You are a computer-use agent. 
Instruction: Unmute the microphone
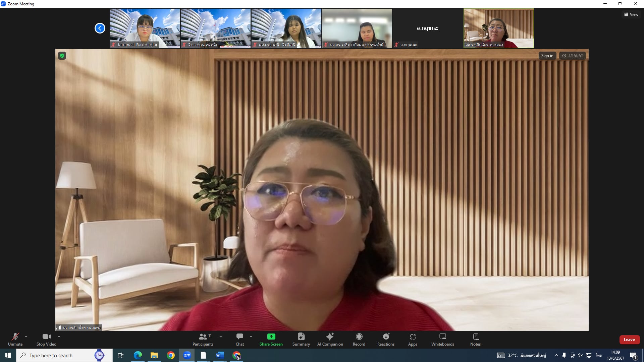point(15,339)
